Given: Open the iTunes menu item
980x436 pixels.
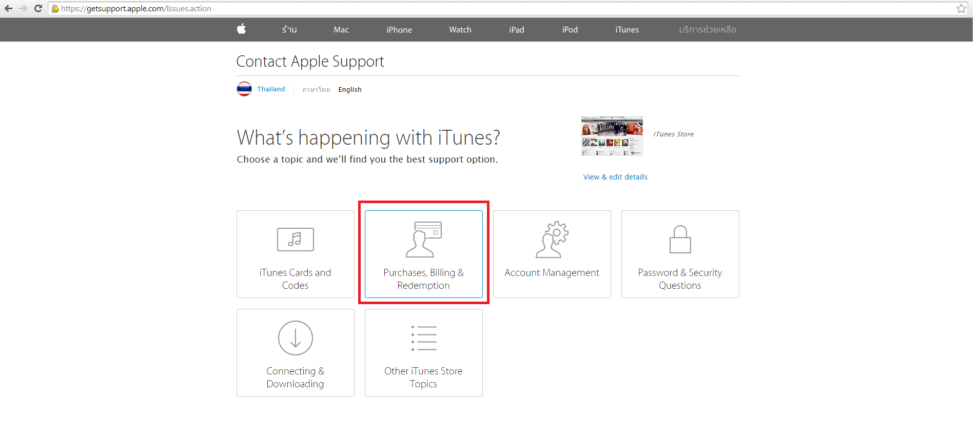Looking at the screenshot, I should coord(627,30).
